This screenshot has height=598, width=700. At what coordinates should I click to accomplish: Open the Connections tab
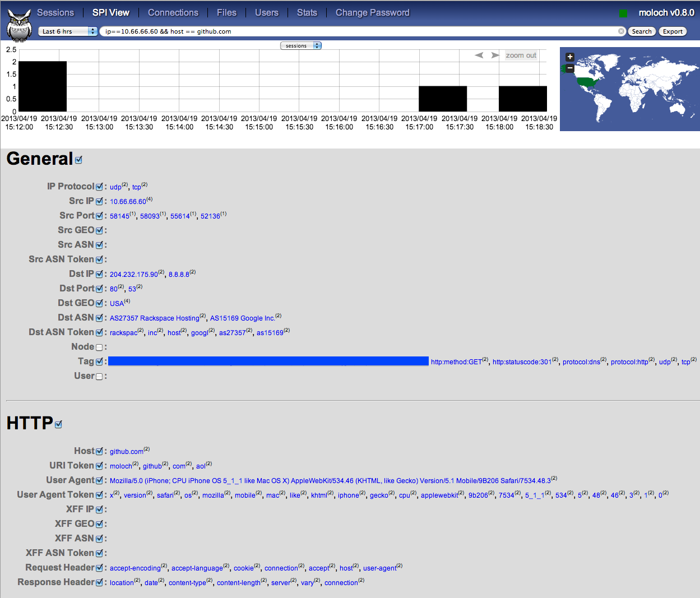tap(173, 12)
